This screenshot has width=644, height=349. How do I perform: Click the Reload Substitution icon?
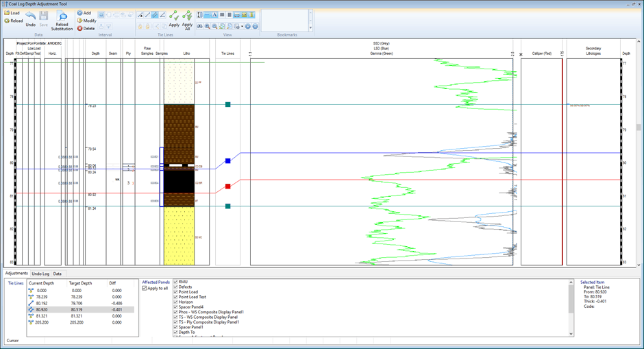[62, 19]
